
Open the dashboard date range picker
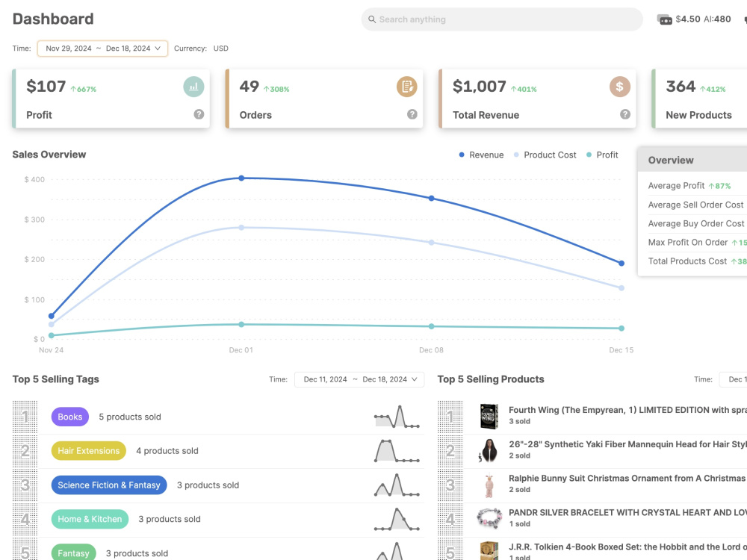point(102,49)
